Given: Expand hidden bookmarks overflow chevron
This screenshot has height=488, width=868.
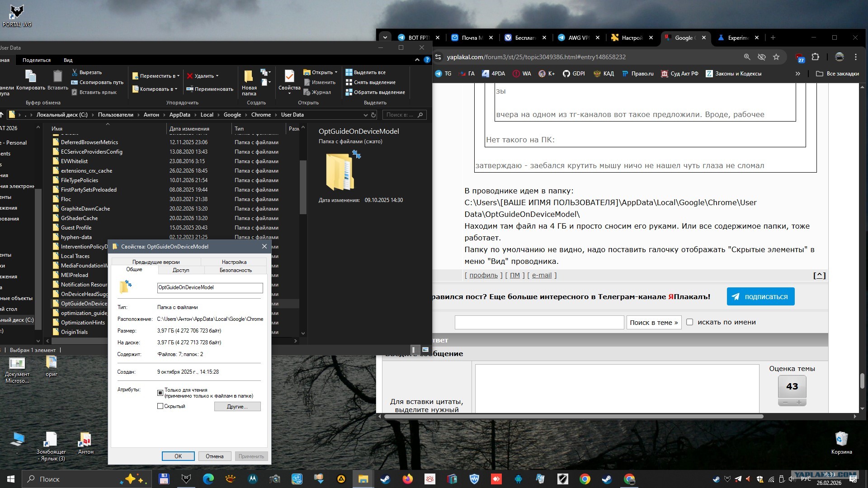Looking at the screenshot, I should 798,74.
